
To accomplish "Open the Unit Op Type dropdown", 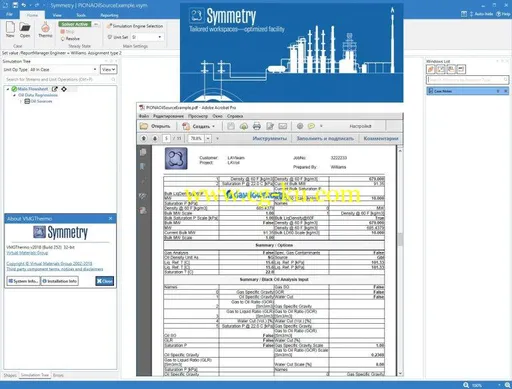I will 95,69.
